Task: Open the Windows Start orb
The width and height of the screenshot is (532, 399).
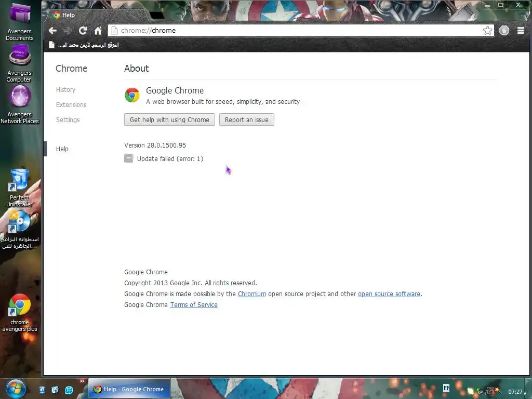Action: [x=16, y=389]
